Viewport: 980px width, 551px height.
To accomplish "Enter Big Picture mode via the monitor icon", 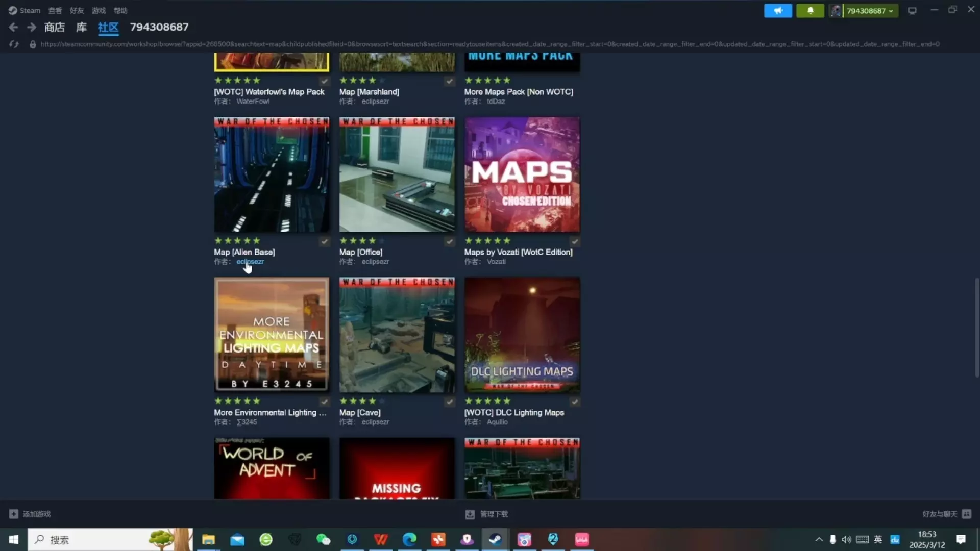I will [912, 11].
